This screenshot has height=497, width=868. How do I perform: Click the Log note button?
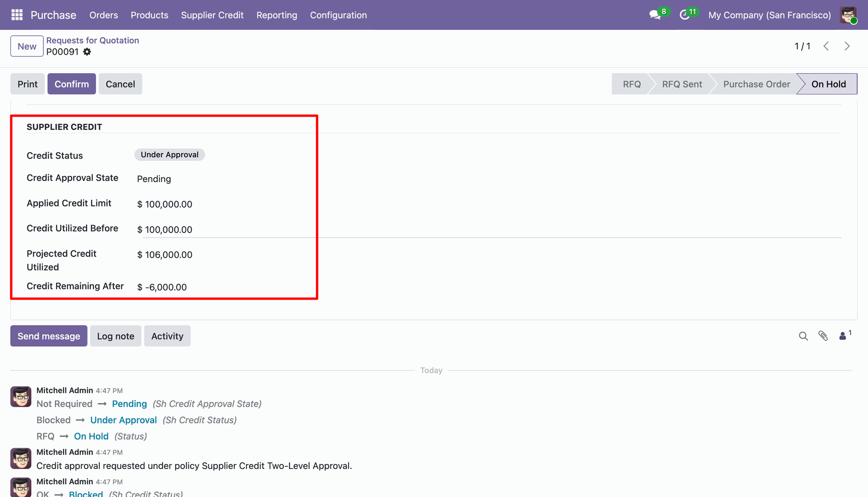coord(116,336)
